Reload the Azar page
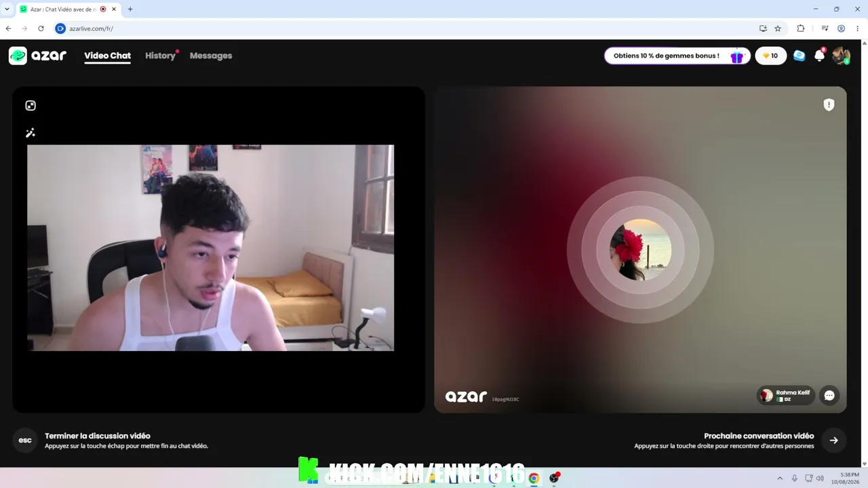Image resolution: width=868 pixels, height=488 pixels. [x=41, y=28]
